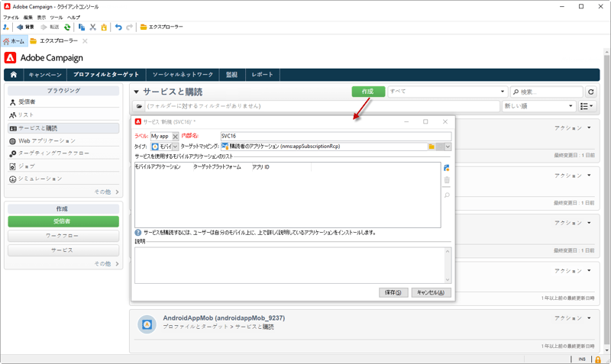The width and height of the screenshot is (611, 364).
Task: Click the green refresh toolbar icon
Action: (67, 27)
